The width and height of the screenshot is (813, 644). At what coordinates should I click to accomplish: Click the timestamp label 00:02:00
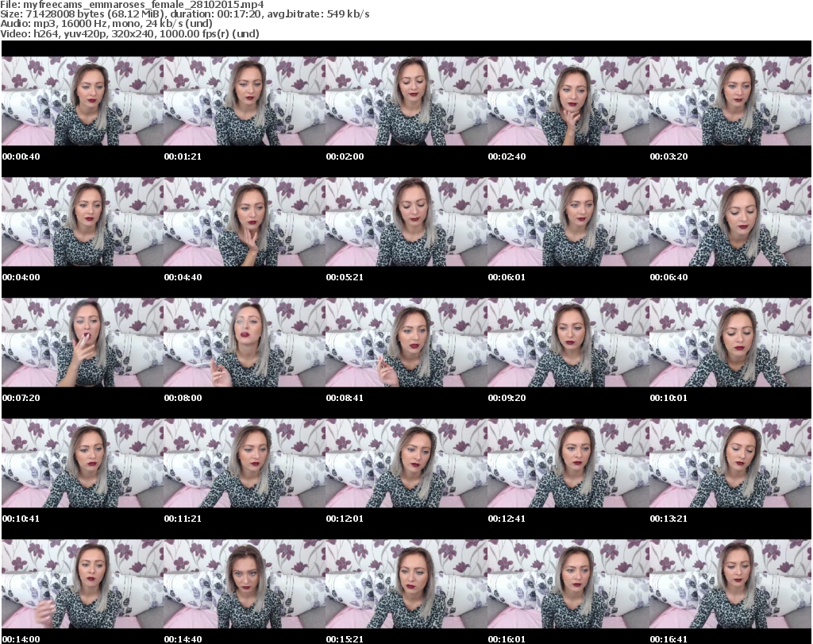pyautogui.click(x=345, y=156)
